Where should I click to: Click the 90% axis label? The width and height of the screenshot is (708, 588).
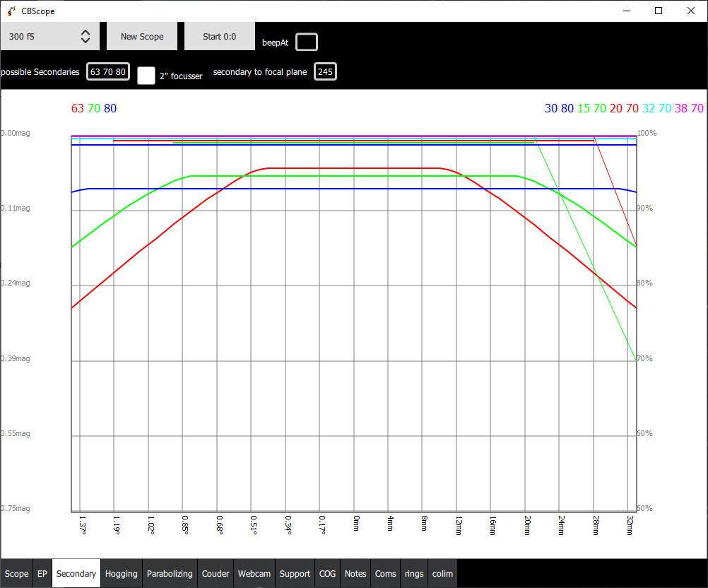(x=645, y=208)
